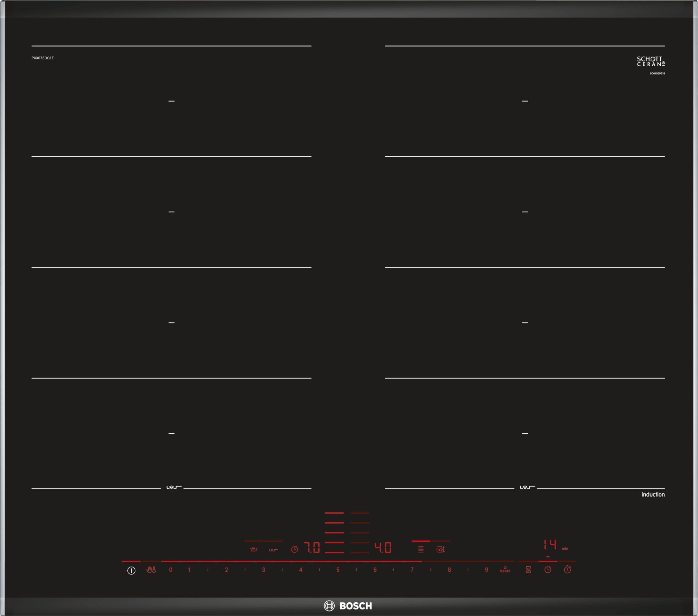Screen dimensions: 698x616
Task: Tap the left zone 7.0 power display
Action: pos(312,548)
